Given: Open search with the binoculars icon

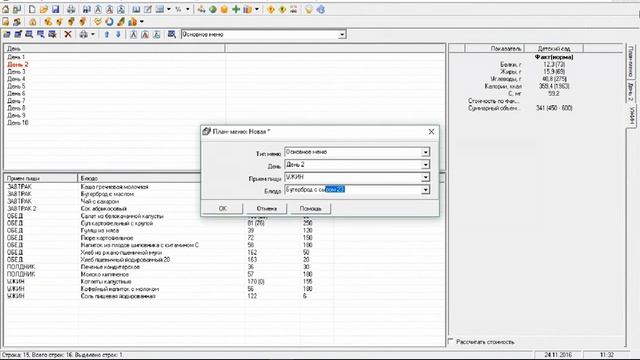Looking at the screenshot, I should (87, 9).
